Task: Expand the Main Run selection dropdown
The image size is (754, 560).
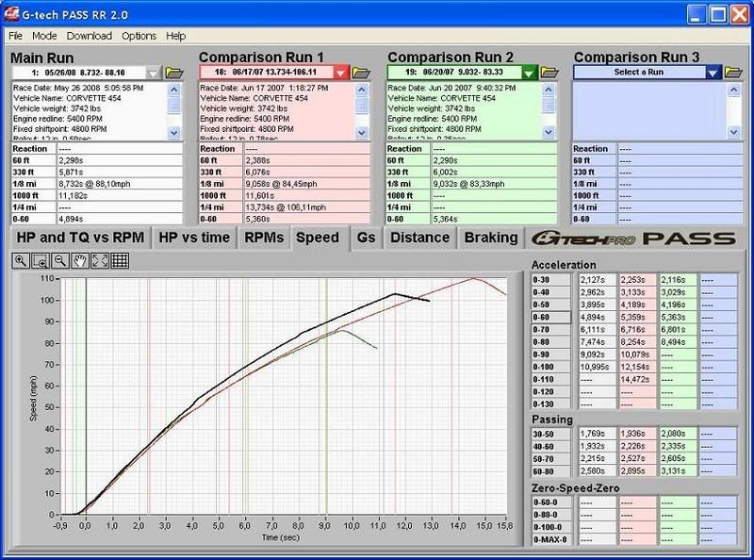Action: [x=156, y=73]
